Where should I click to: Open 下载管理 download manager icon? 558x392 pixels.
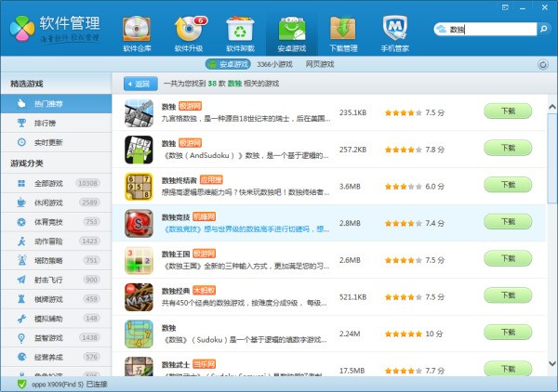pyautogui.click(x=343, y=33)
